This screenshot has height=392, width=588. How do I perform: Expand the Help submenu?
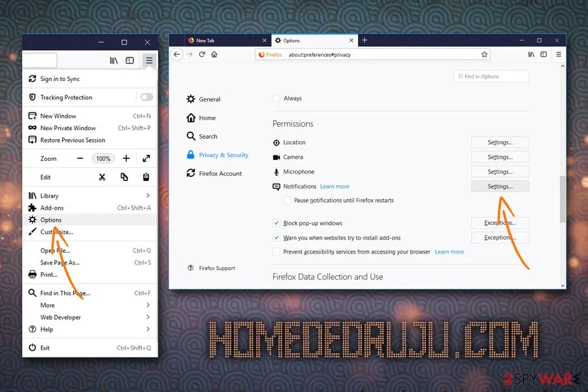click(x=90, y=329)
